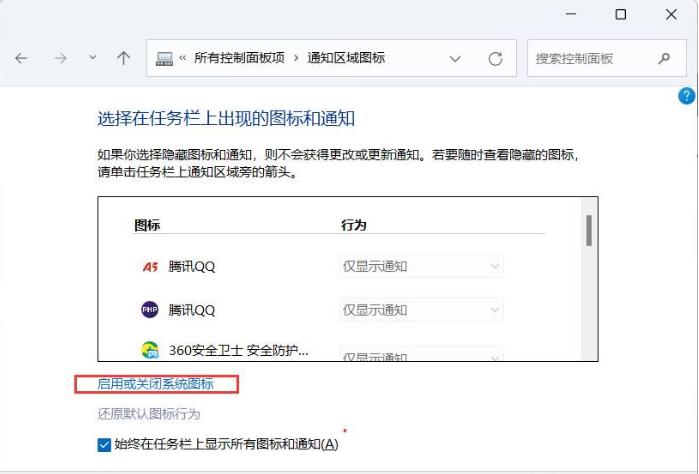
Task: Click the first 腾讯QQ red icon
Action: click(146, 267)
